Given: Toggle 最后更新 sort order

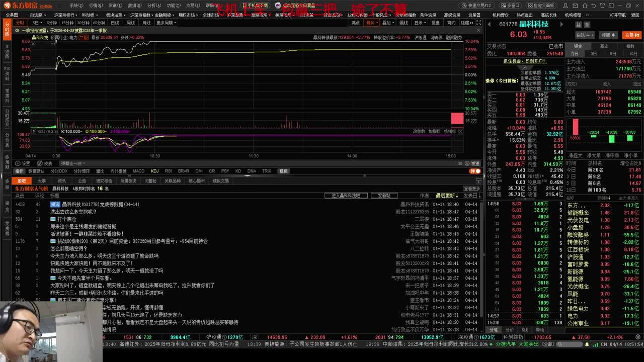Looking at the screenshot, I should (447, 196).
